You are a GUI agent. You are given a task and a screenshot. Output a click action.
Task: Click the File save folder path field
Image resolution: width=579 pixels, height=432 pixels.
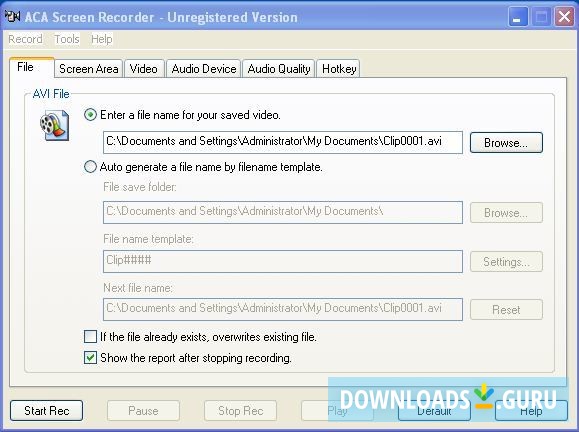283,212
